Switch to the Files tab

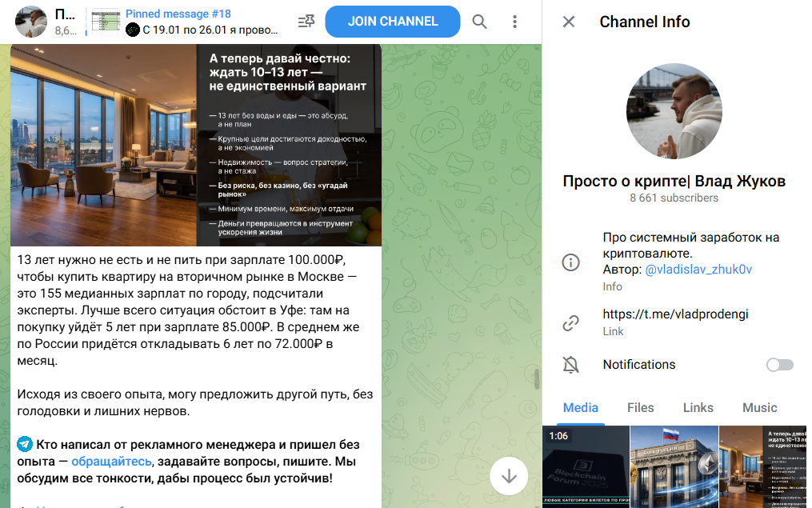(x=640, y=408)
